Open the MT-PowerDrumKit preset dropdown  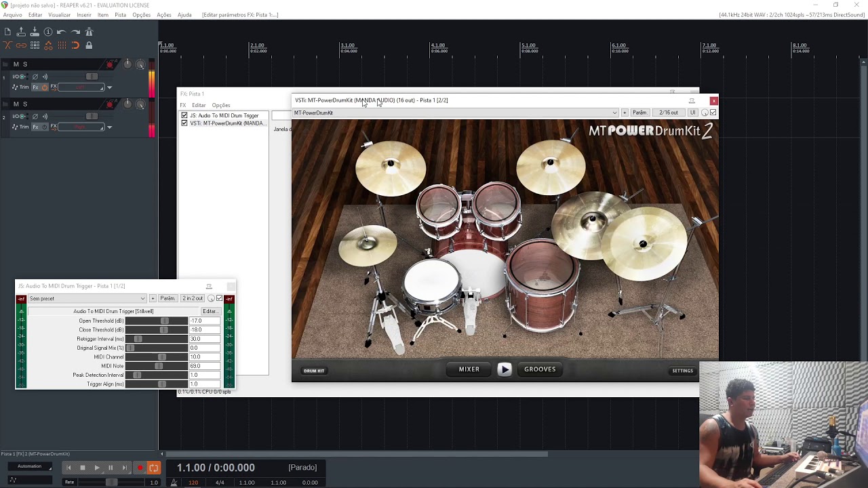(456, 113)
